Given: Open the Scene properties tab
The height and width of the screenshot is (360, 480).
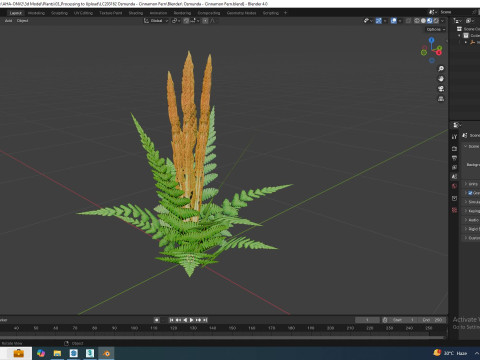Looking at the screenshot, I should click(454, 177).
